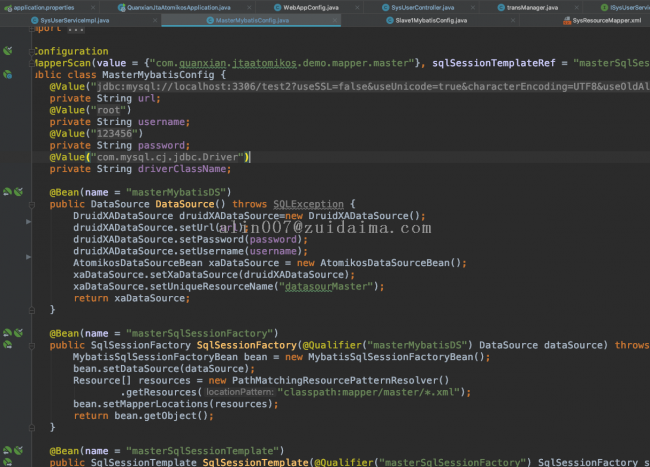Viewport: 650px width, 467px height.
Task: Click the bean gutter icon beside masterSqlSessionTemplate
Action: (7, 450)
